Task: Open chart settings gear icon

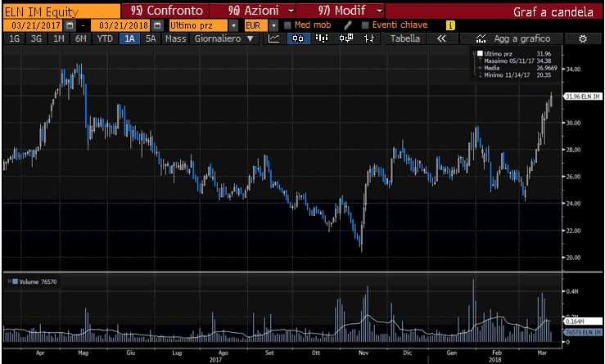Action: tap(583, 38)
